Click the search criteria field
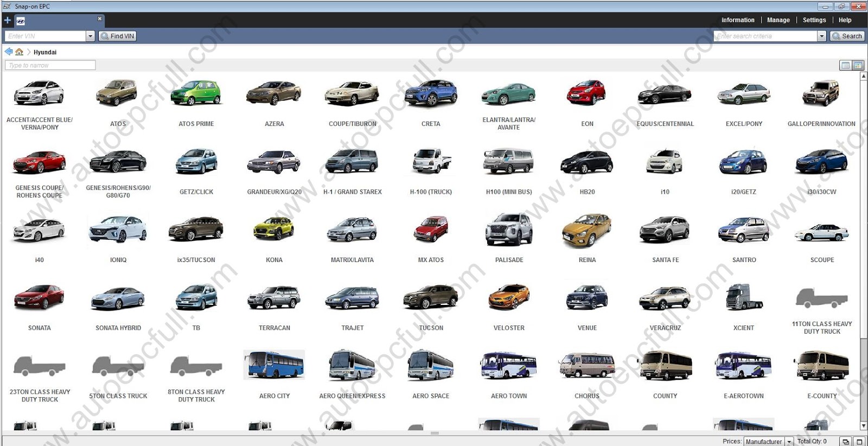The image size is (868, 446). [765, 36]
